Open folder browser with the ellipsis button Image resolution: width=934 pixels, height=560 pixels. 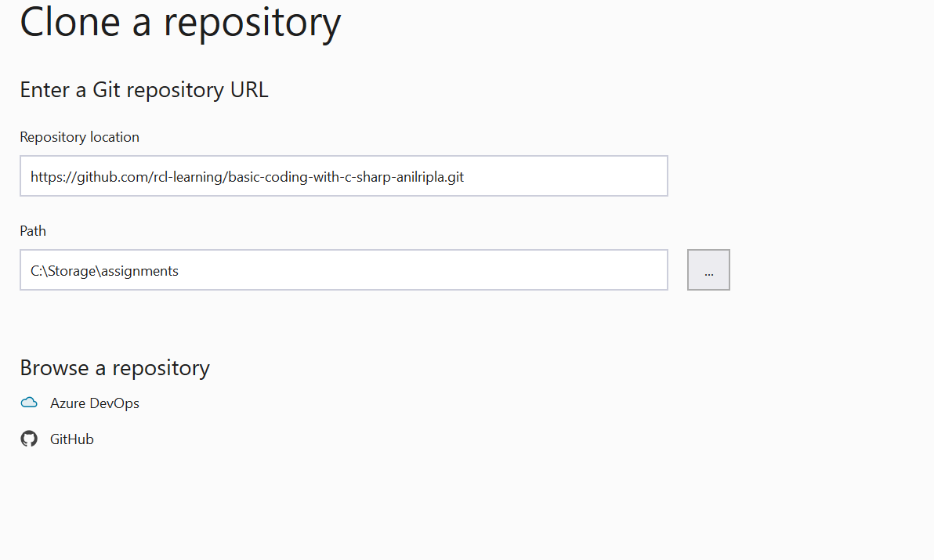(708, 269)
